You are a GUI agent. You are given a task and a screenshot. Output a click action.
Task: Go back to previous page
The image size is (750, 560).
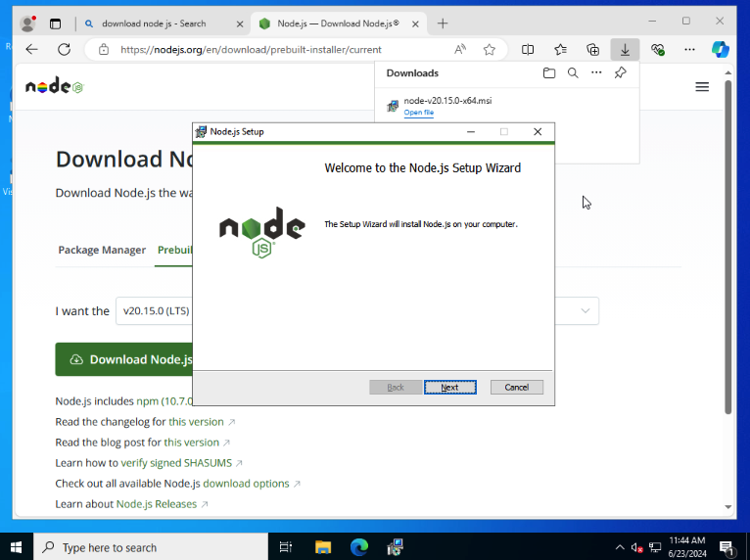click(32, 49)
